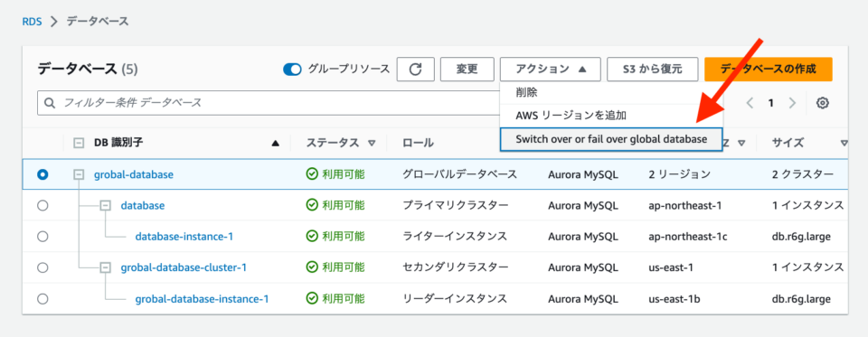Click the S3 から復元 button
The height and width of the screenshot is (337, 868).
click(x=653, y=70)
